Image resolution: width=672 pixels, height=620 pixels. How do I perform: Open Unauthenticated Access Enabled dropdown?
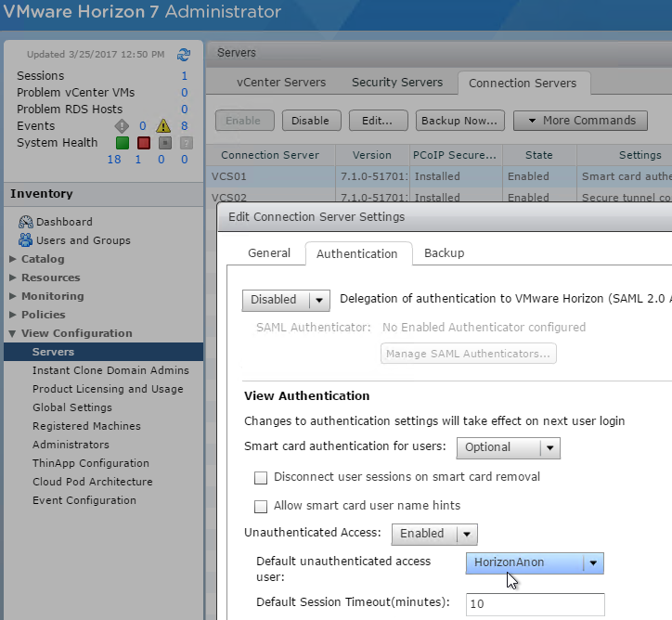[x=434, y=535]
